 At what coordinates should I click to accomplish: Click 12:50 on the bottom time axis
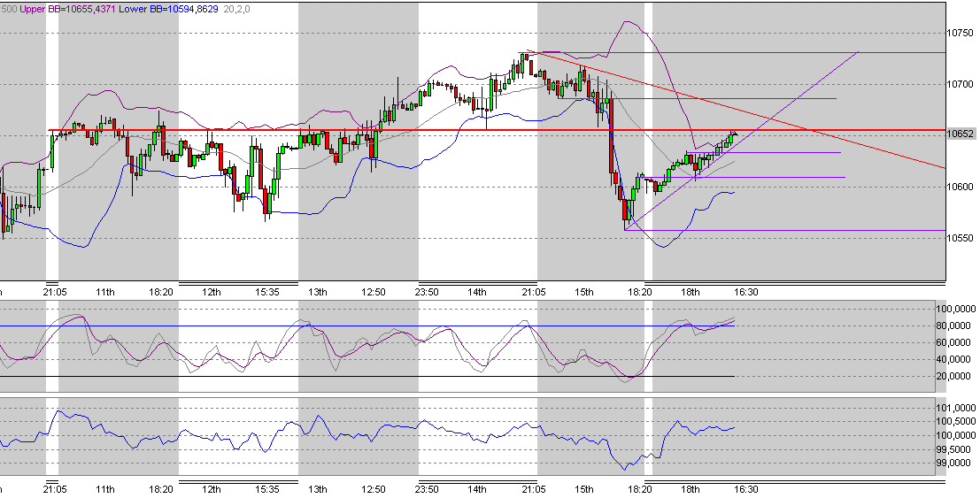point(374,489)
